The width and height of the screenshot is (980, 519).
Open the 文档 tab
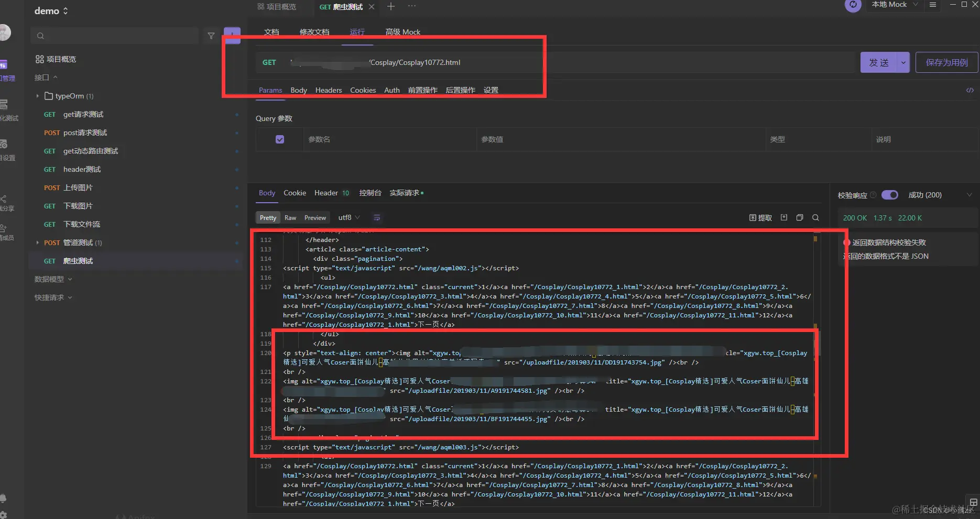pyautogui.click(x=271, y=32)
